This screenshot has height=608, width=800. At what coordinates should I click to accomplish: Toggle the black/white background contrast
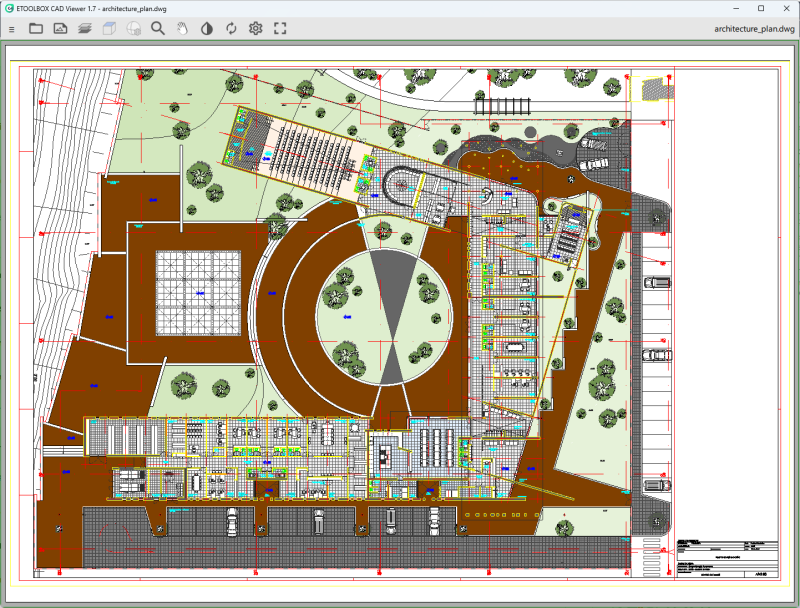click(207, 29)
